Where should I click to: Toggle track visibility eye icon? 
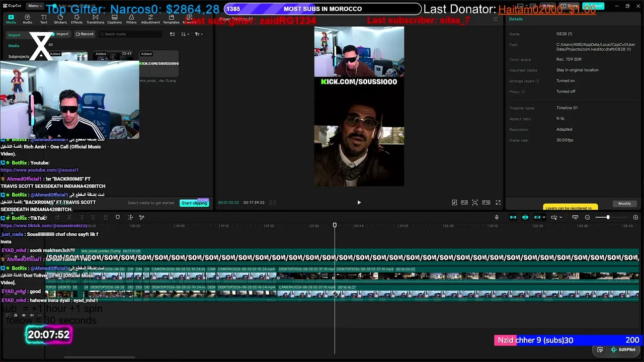coord(24,315)
